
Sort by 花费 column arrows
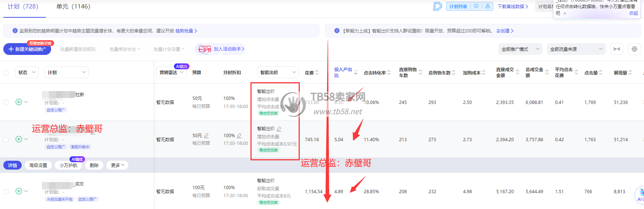click(317, 73)
